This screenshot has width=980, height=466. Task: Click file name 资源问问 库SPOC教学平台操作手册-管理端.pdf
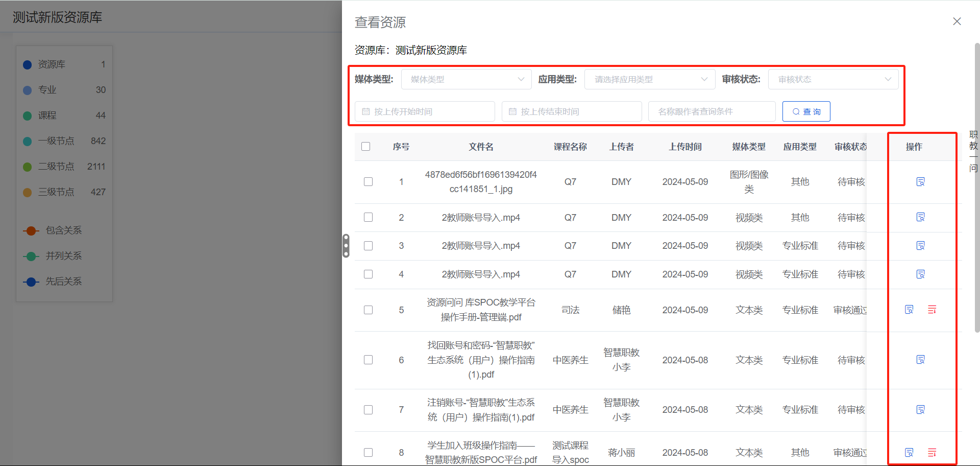[x=481, y=310]
